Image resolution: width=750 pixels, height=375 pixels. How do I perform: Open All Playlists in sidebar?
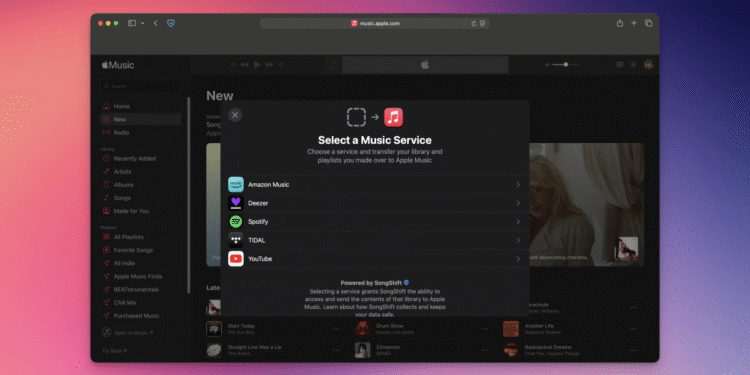tap(141, 237)
